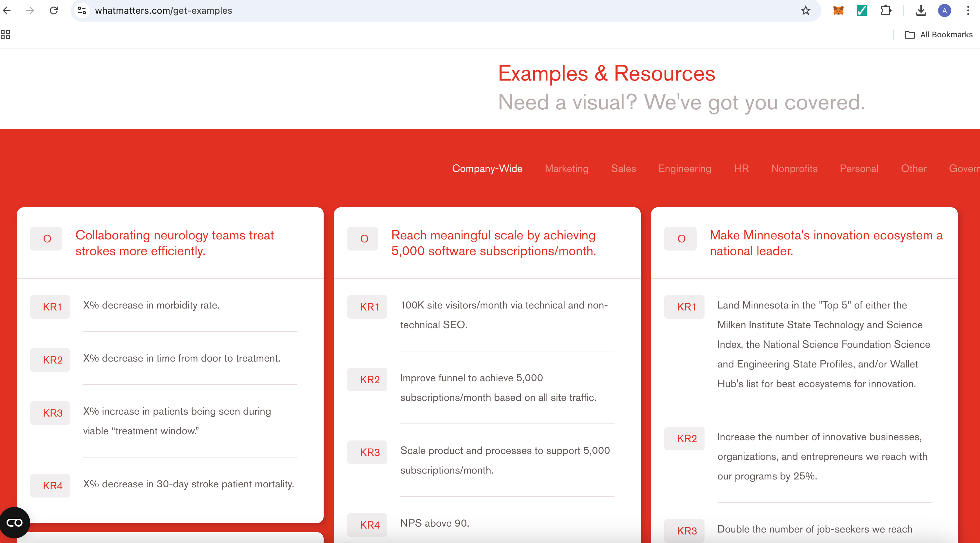Switch to the Sales tab
This screenshot has width=980, height=543.
click(x=624, y=168)
